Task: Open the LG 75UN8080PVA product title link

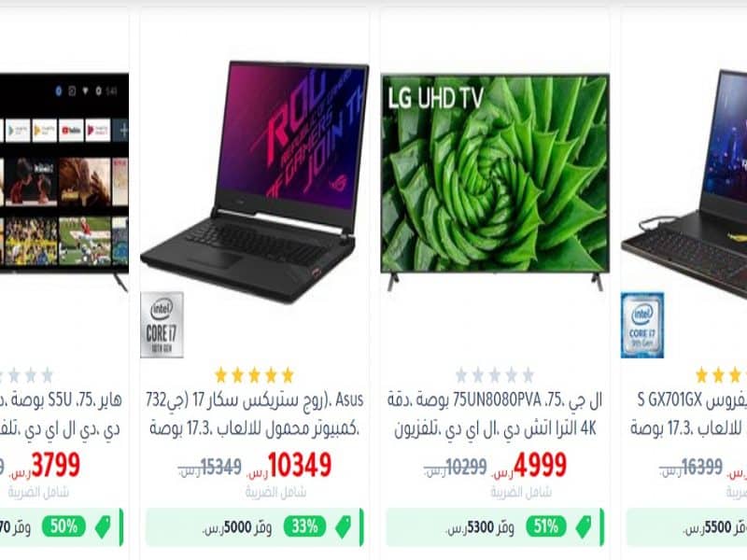Action: point(495,413)
